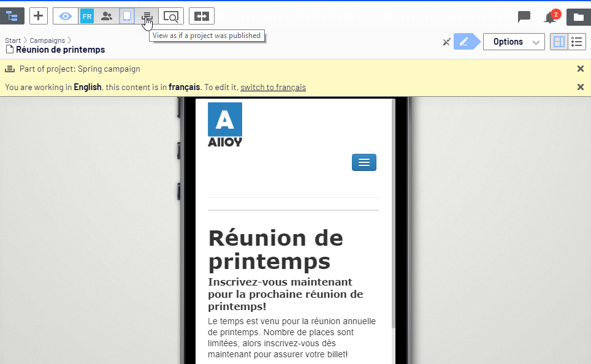The image size is (591, 364).
Task: Toggle the mobile device preview
Action: click(126, 16)
